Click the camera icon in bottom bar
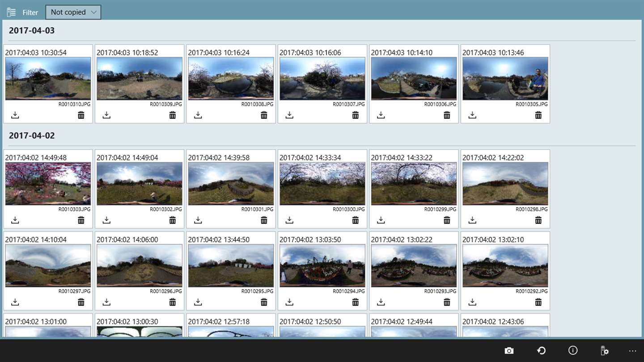644x362 pixels. 509,351
